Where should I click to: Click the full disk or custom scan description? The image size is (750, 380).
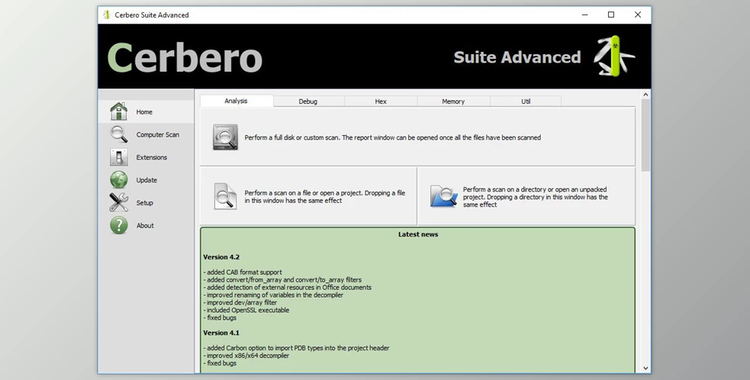[393, 137]
